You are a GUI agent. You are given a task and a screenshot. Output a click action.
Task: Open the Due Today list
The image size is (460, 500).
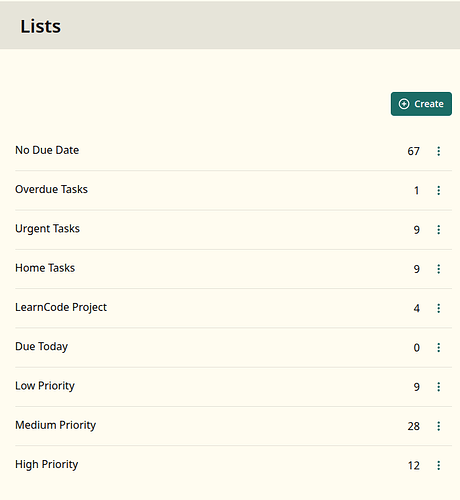click(41, 347)
